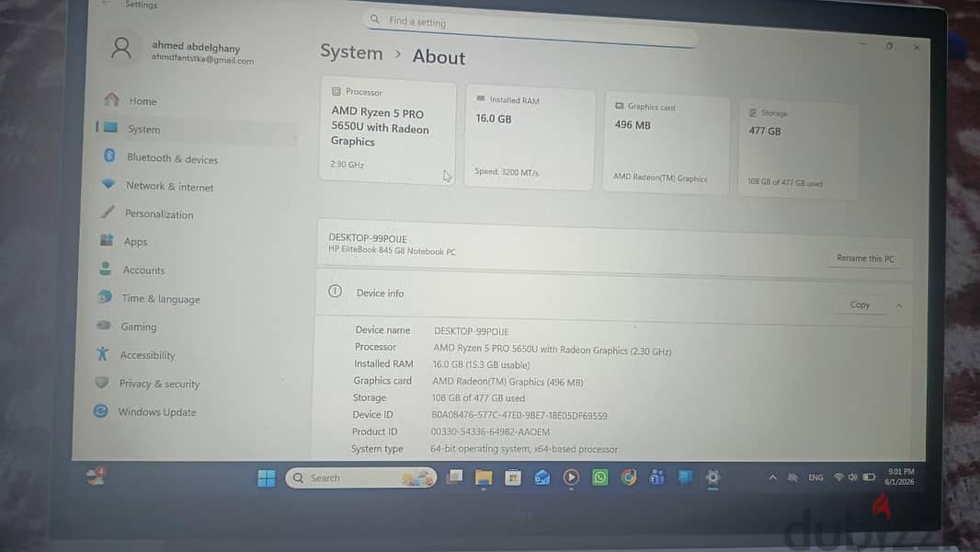Screen dimensions: 980x552
Task: Click the Device ID value text
Action: point(518,416)
